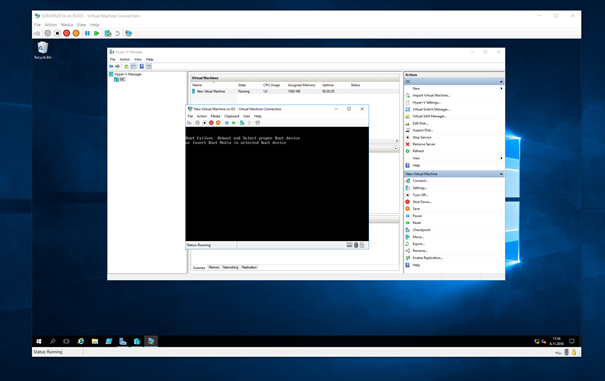Click Turn Off icon in inner VM toolbar
Viewport: 605px width, 381px height.
204,123
